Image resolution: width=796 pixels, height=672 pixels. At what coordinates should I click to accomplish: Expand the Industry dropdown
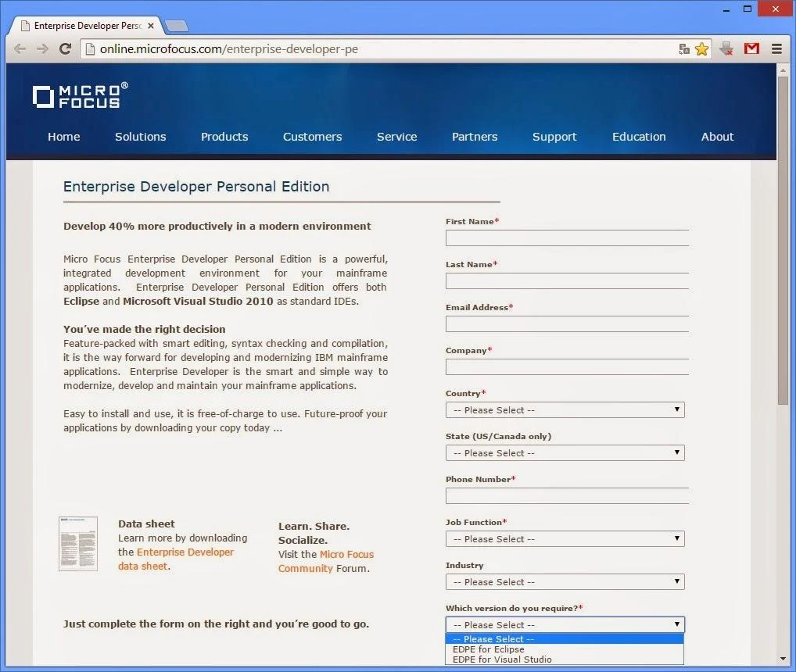click(x=565, y=581)
